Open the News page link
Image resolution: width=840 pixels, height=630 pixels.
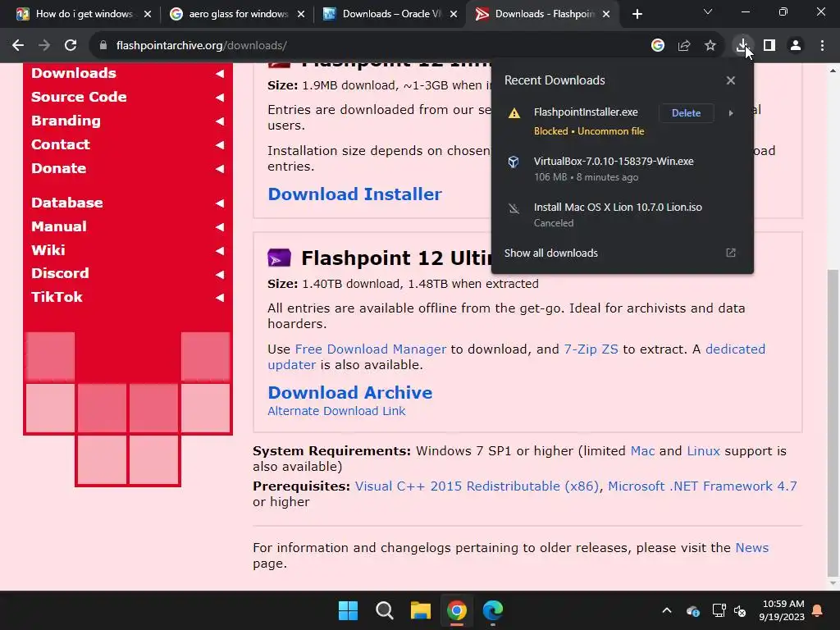coord(752,548)
